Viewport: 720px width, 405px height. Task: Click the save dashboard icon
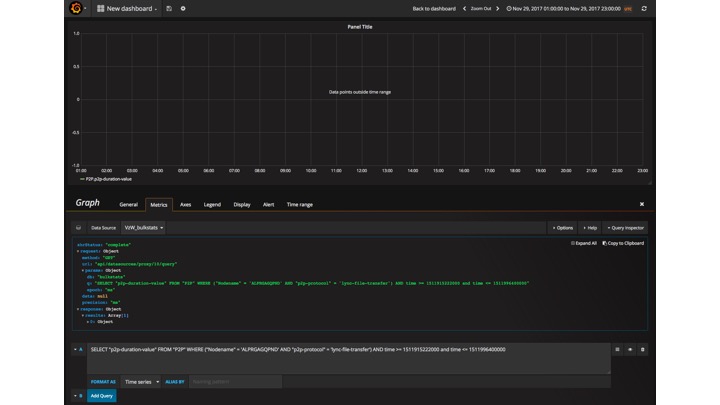coord(169,8)
